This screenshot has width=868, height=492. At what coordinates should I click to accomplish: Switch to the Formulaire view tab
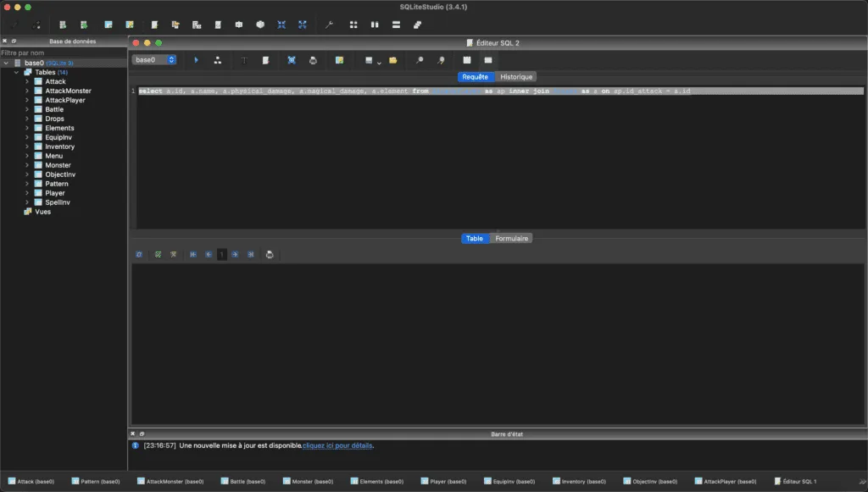[511, 238]
